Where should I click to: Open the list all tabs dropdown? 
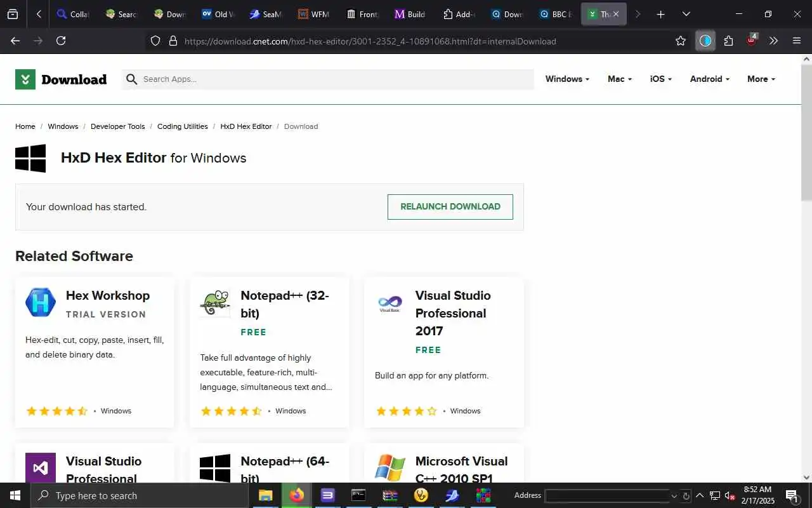point(686,14)
